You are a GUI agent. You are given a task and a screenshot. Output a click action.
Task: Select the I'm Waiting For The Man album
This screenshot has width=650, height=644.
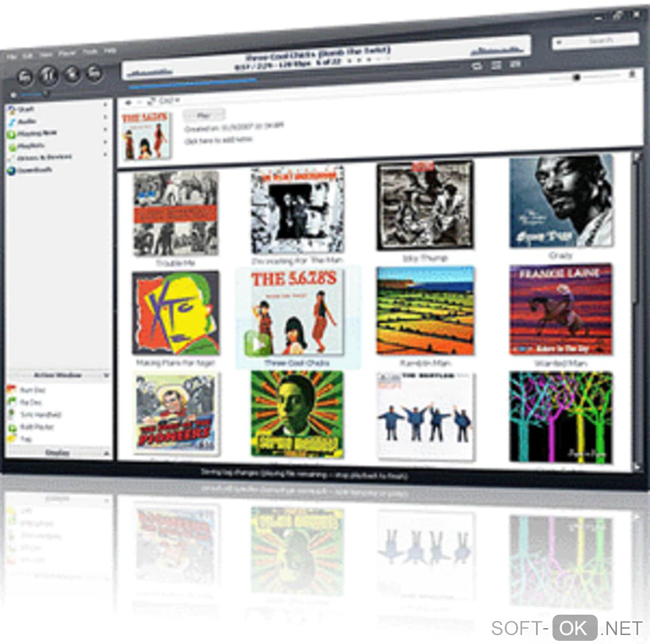click(x=298, y=209)
